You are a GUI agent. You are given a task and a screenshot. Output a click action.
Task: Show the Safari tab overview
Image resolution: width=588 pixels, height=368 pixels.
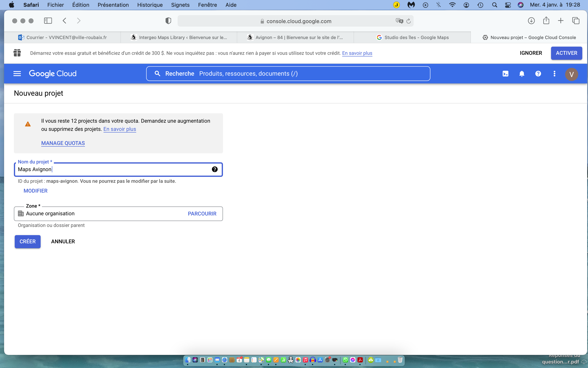coord(576,21)
